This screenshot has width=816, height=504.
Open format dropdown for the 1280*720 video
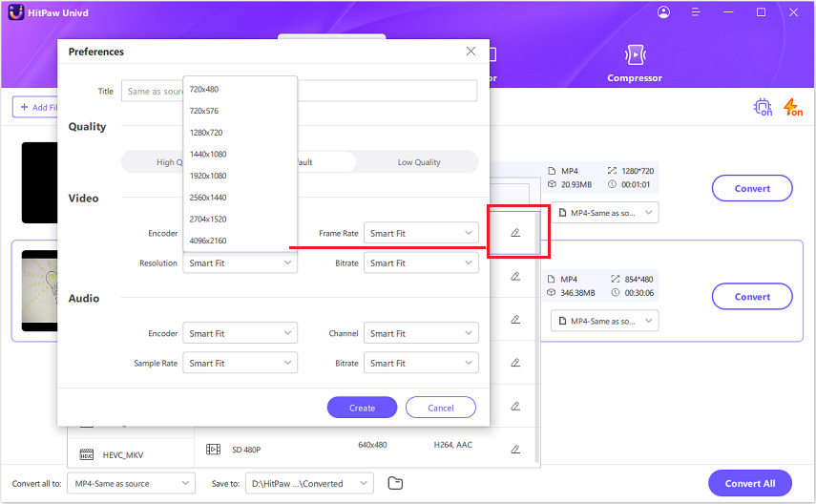coord(605,213)
